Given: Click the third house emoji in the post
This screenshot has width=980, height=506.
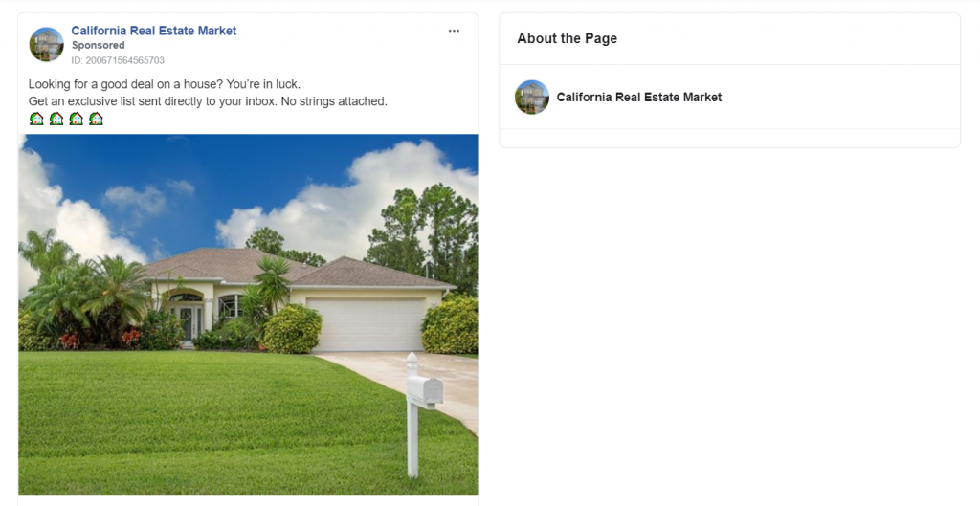Looking at the screenshot, I should [77, 119].
